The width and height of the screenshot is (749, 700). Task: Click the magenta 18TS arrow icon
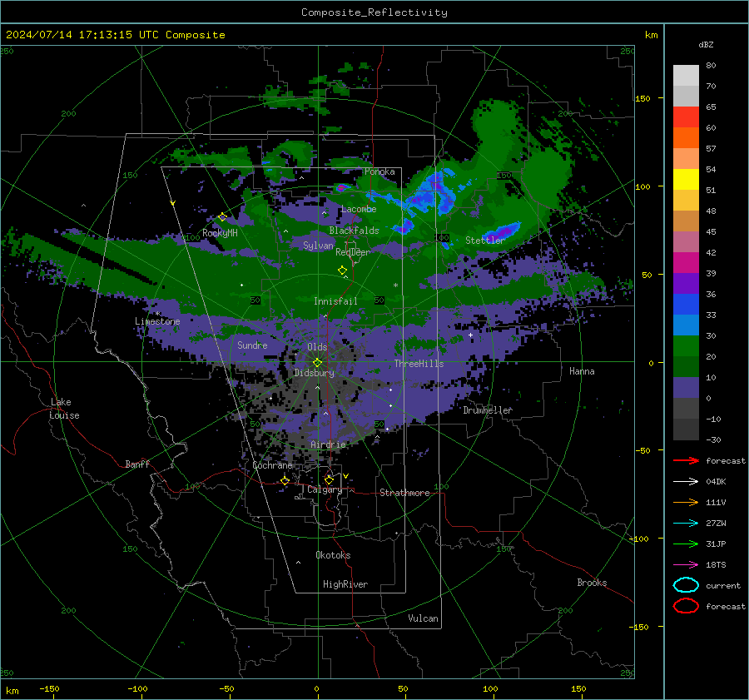point(686,565)
